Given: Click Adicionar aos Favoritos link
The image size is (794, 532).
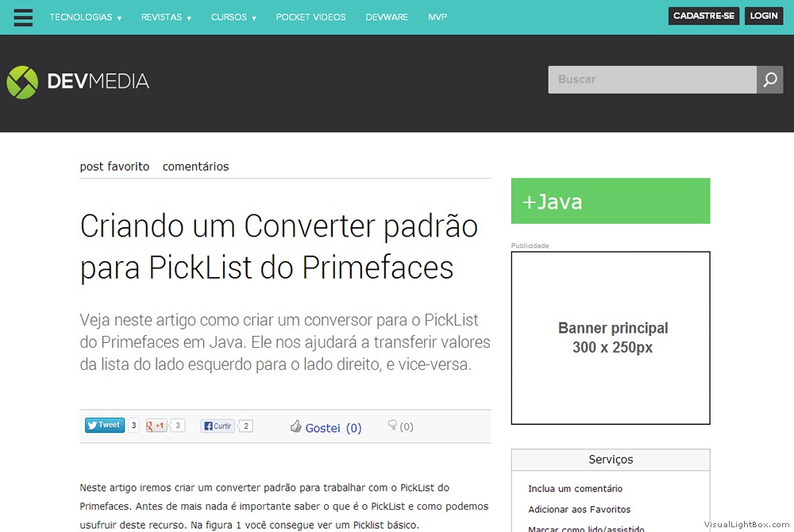Looking at the screenshot, I should pos(580,509).
